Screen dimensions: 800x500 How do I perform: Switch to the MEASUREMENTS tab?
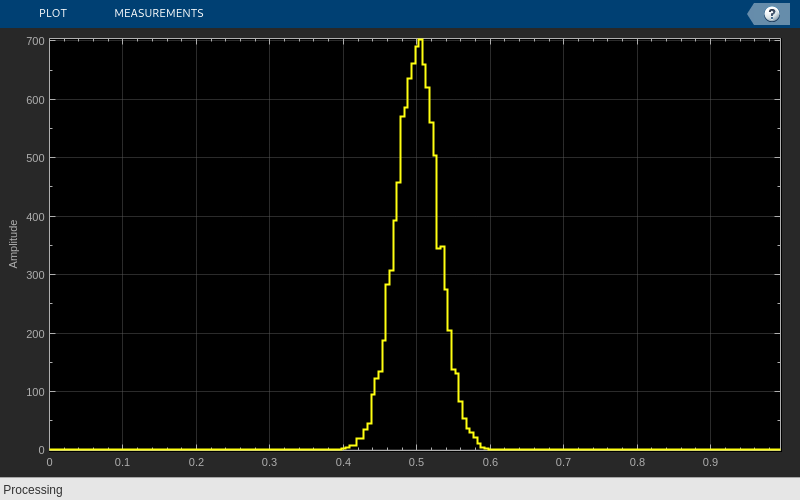(159, 13)
